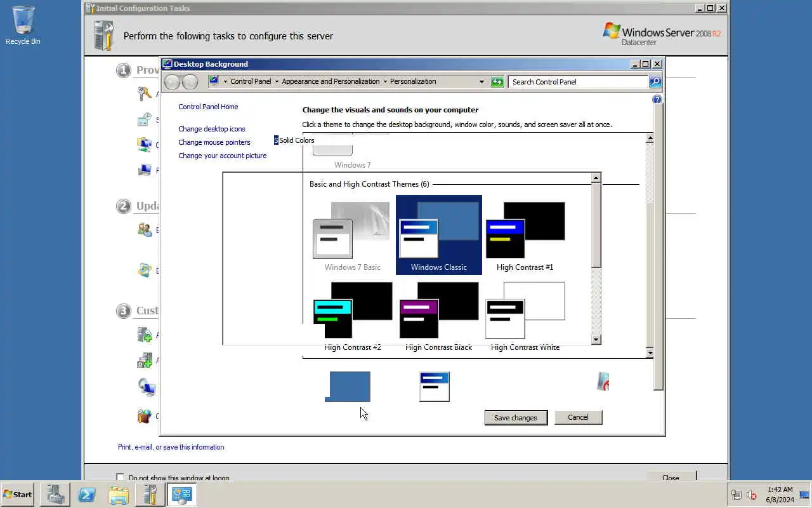Click the Cancel button
This screenshot has width=812, height=508.
point(578,417)
